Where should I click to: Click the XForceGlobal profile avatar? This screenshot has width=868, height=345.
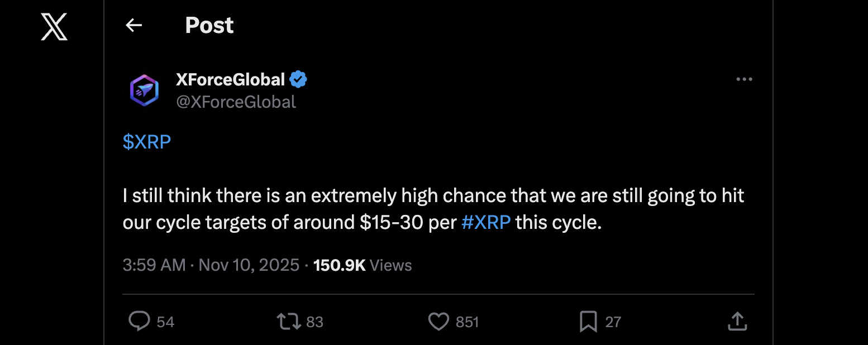[144, 90]
